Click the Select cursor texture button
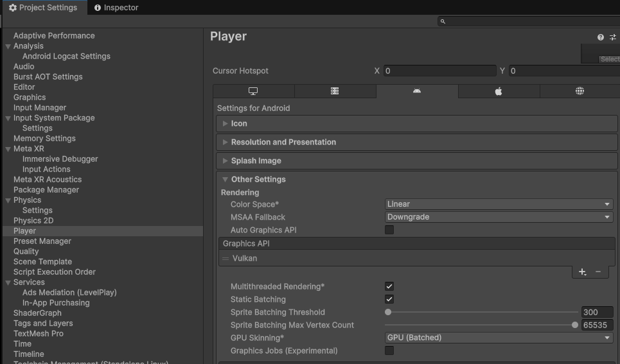Image resolution: width=620 pixels, height=364 pixels. coord(610,59)
